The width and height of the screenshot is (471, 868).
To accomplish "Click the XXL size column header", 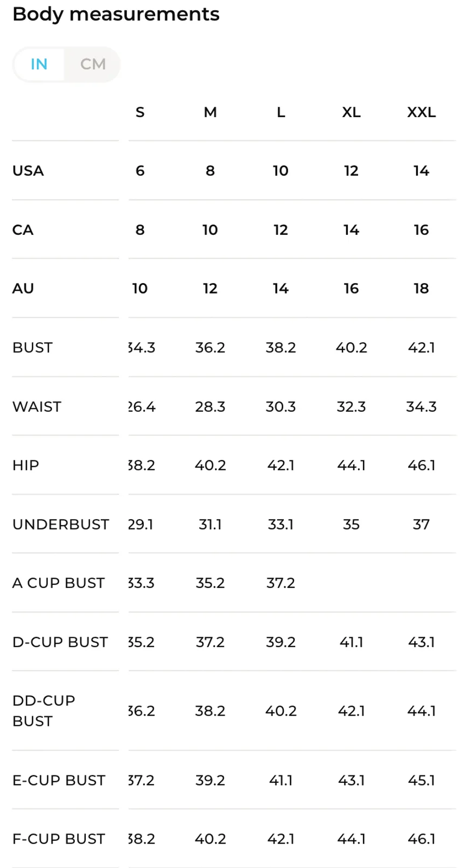I will coord(422,112).
